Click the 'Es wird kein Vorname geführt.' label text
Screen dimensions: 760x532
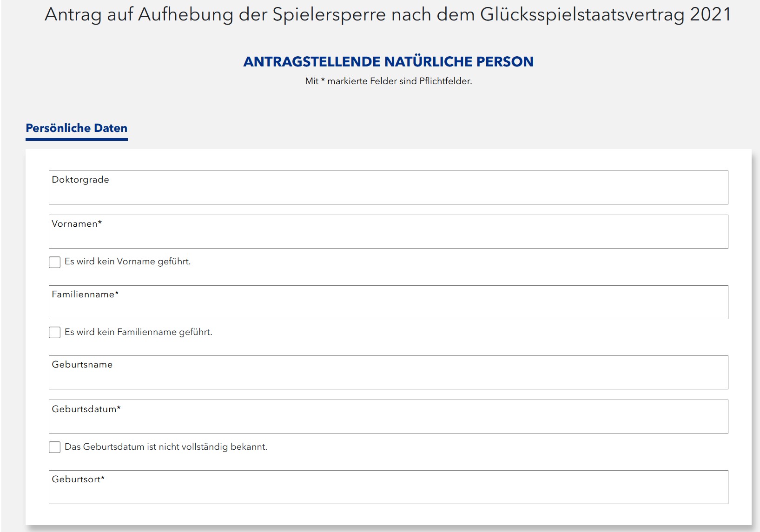(x=127, y=262)
